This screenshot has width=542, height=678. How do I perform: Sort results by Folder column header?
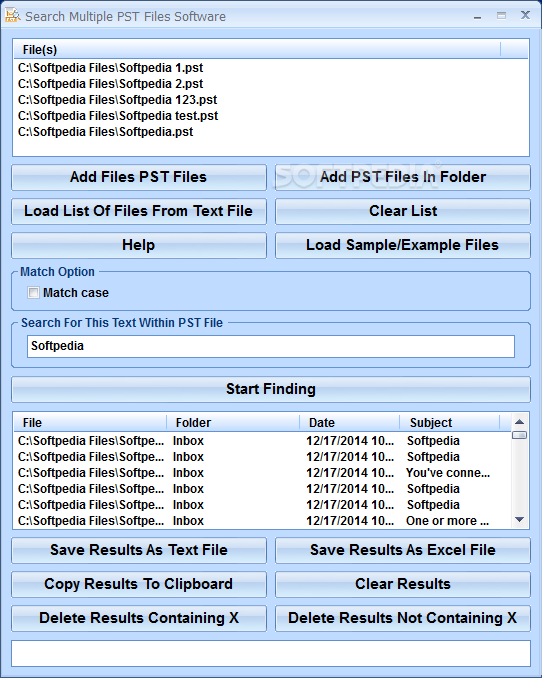click(x=233, y=422)
